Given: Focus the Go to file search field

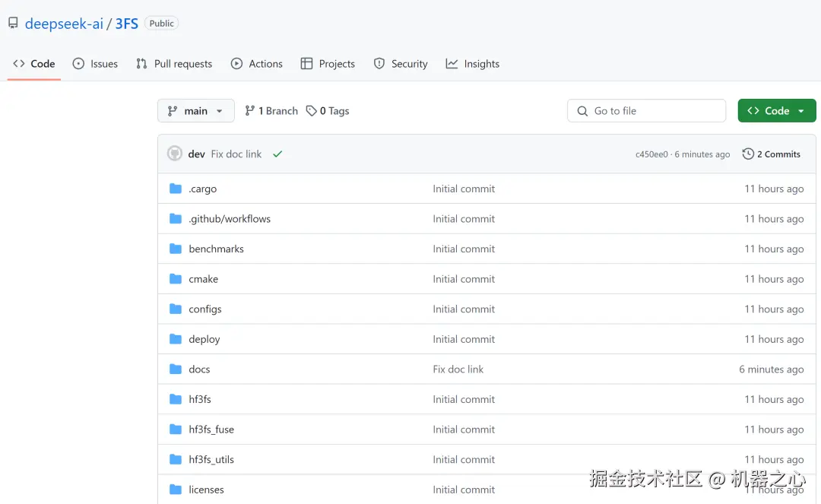Looking at the screenshot, I should [x=647, y=111].
